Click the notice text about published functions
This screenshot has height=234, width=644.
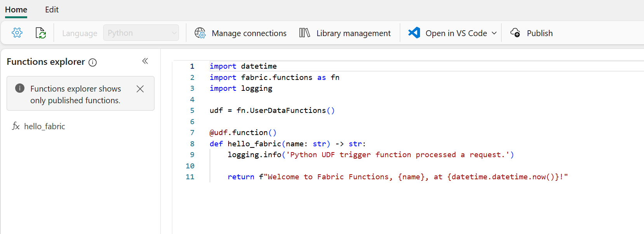tap(76, 94)
